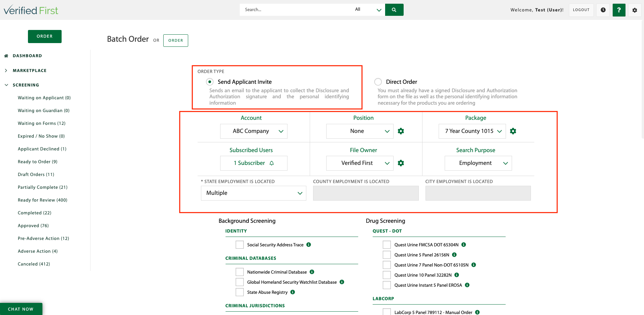Viewport: 644px width, 315px height.
Task: Click the green search magnifier button
Action: [394, 10]
